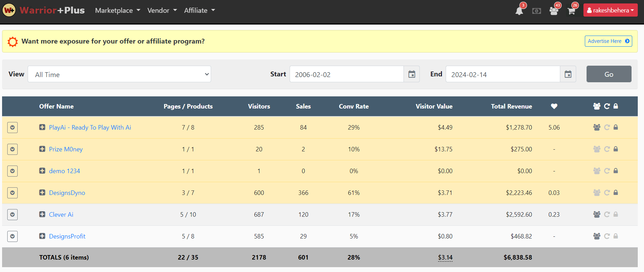644x272 pixels.
Task: Toggle the lock for Clever Ai row
Action: tap(616, 214)
